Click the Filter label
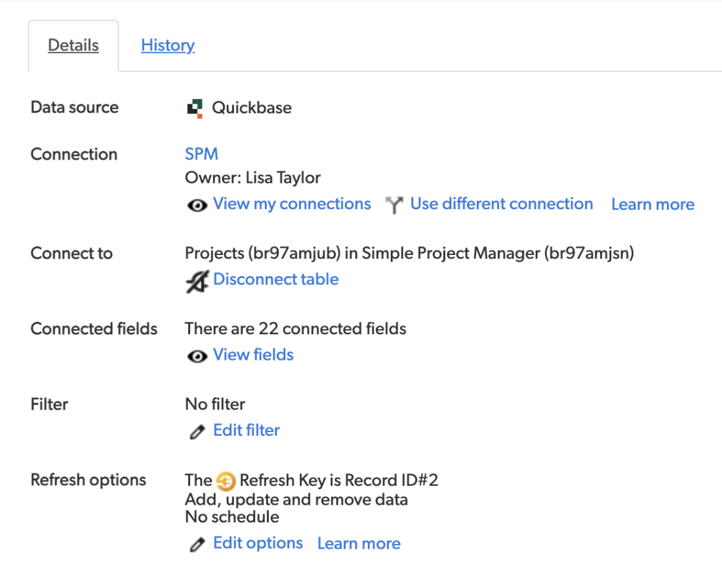This screenshot has height=588, width=722. [49, 404]
